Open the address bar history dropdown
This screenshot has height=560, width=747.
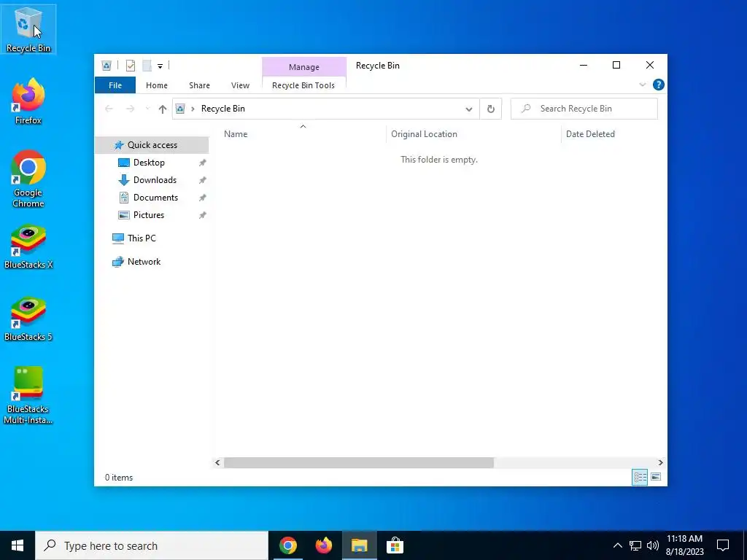coord(469,109)
